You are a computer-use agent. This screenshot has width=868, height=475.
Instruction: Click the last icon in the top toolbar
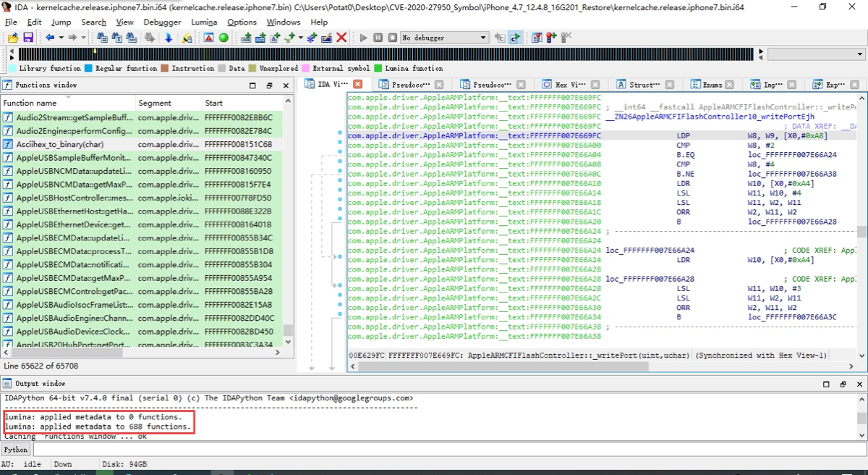pyautogui.click(x=566, y=38)
